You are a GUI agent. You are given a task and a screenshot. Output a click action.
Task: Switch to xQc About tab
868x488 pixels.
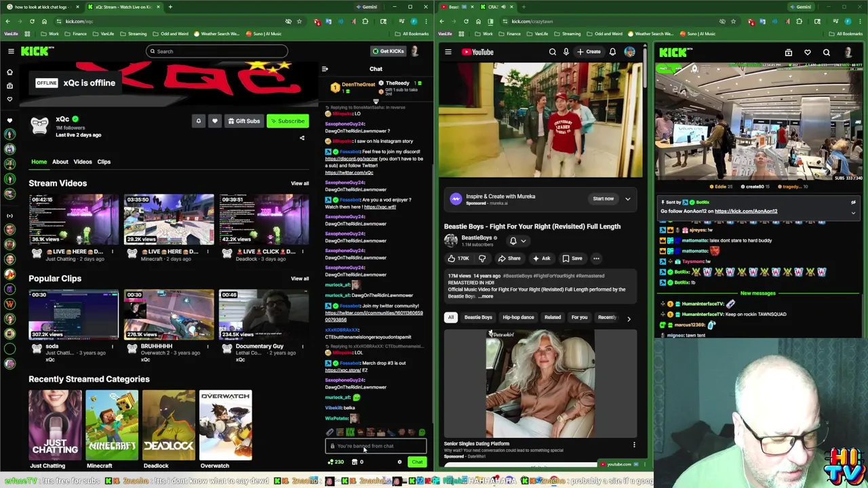click(x=60, y=161)
